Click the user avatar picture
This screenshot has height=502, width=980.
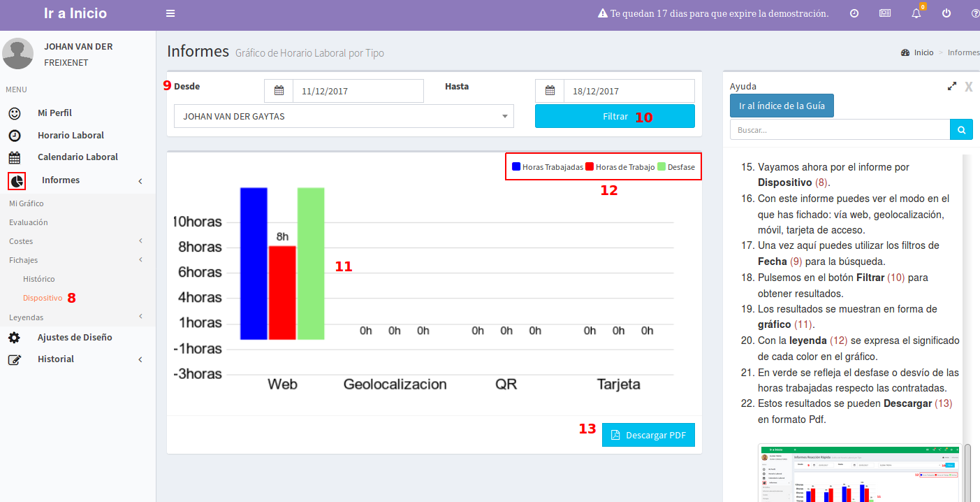[18, 54]
